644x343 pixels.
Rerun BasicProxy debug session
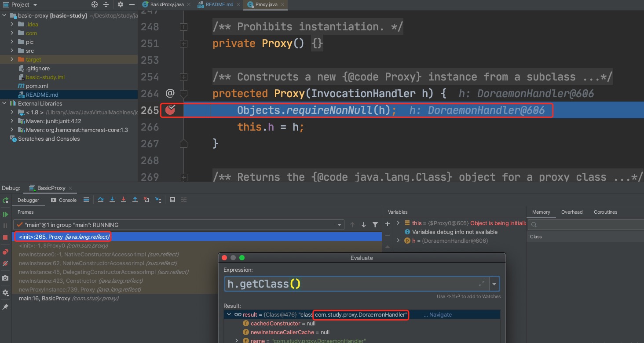coord(5,200)
